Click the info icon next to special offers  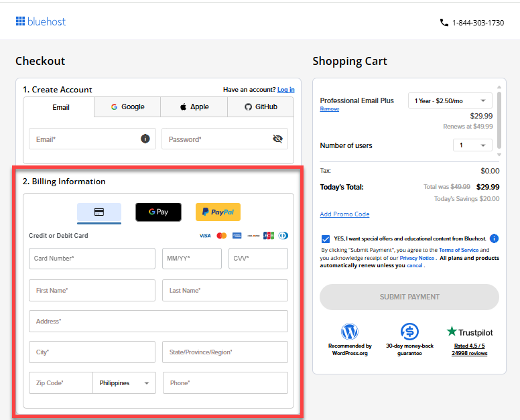coord(494,238)
